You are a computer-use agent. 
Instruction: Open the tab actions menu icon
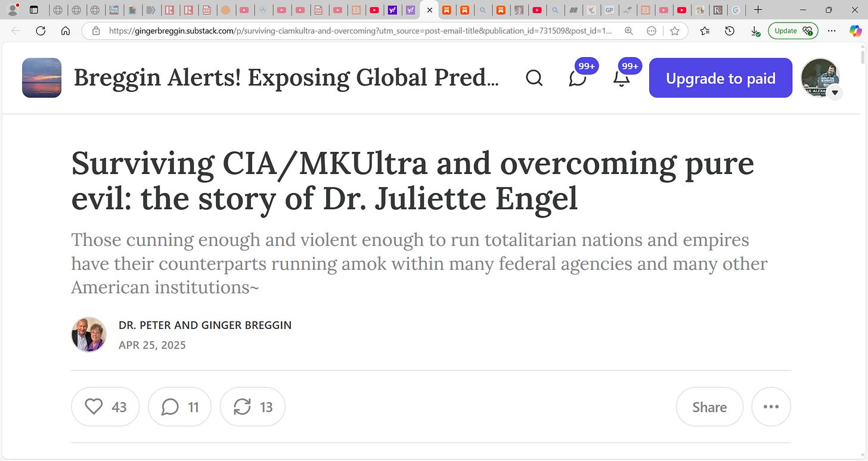click(x=34, y=10)
